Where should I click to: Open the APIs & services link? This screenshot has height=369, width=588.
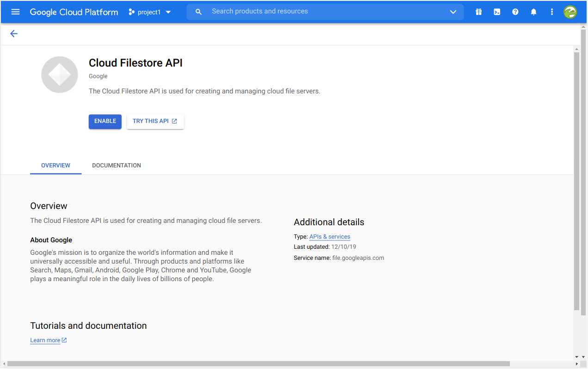tap(330, 237)
